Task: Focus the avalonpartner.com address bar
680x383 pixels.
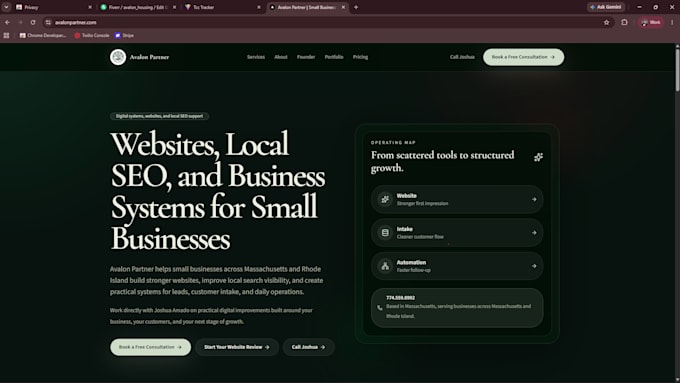Action: 325,22
